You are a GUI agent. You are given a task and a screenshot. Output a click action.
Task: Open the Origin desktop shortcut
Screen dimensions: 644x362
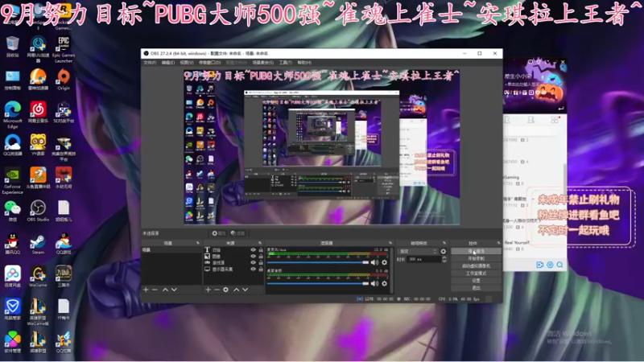point(64,80)
